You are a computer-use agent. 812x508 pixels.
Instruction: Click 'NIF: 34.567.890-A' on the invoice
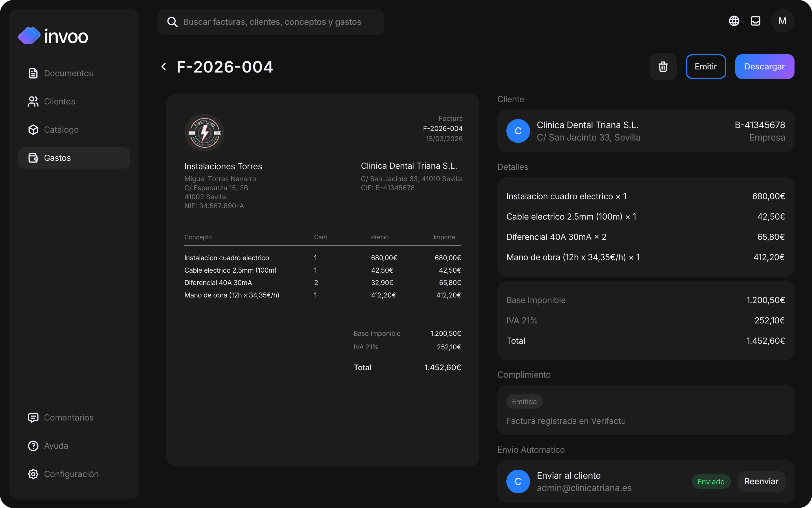(x=214, y=206)
